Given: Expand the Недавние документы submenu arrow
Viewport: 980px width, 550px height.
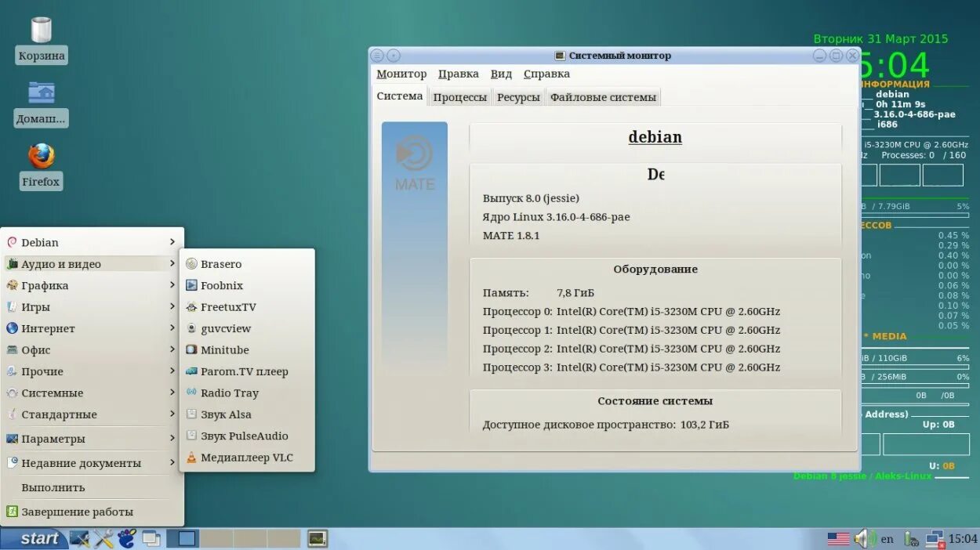Looking at the screenshot, I should pyautogui.click(x=172, y=463).
